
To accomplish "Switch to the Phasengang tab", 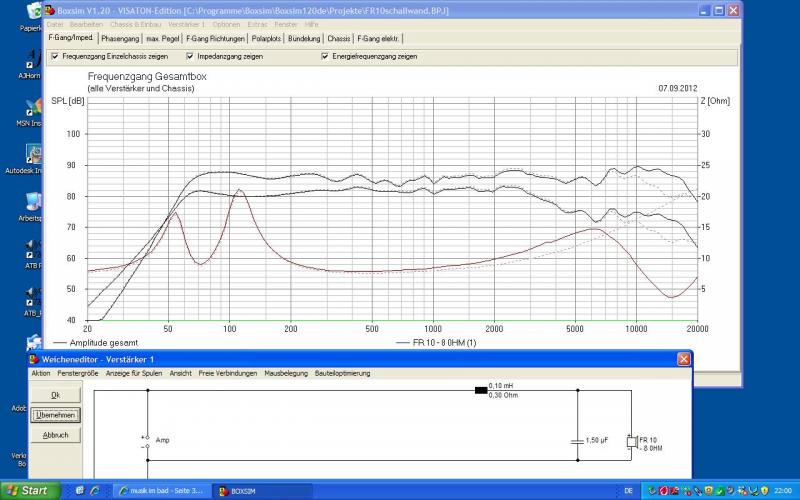I will pyautogui.click(x=120, y=38).
